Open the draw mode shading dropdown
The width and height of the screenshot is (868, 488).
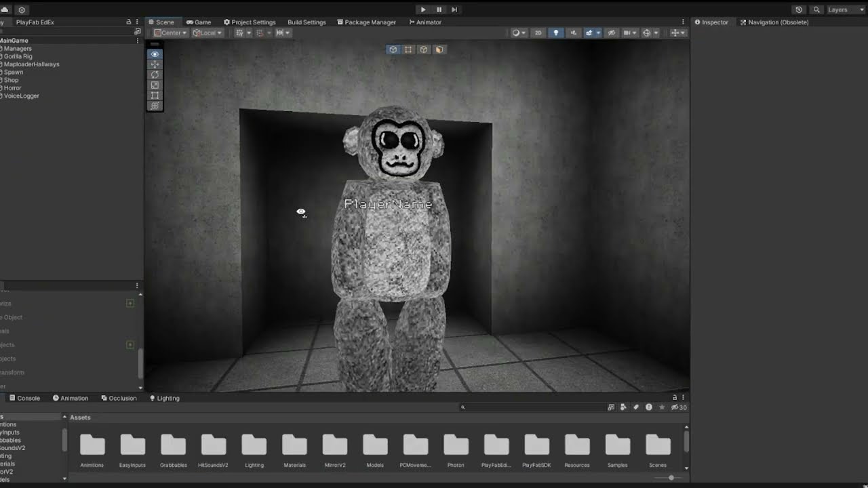point(519,33)
